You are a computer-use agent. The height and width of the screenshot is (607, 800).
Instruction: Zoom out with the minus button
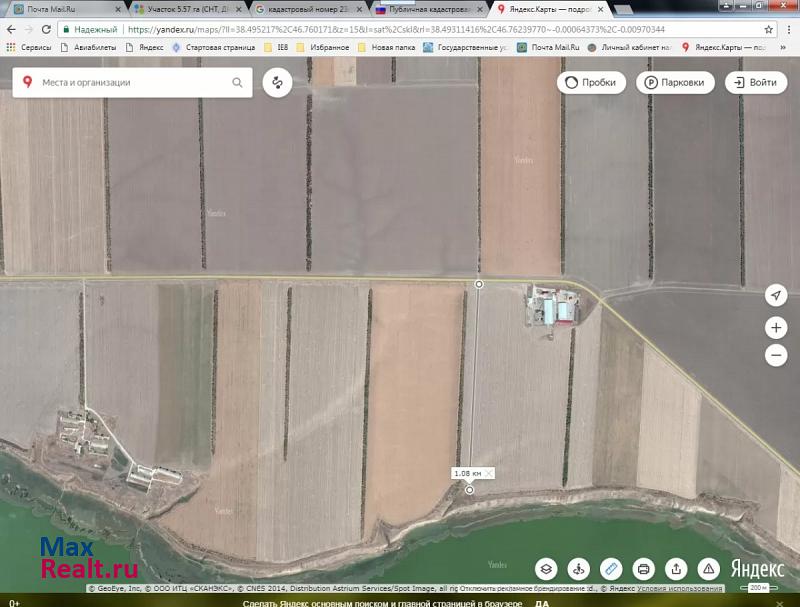point(776,354)
